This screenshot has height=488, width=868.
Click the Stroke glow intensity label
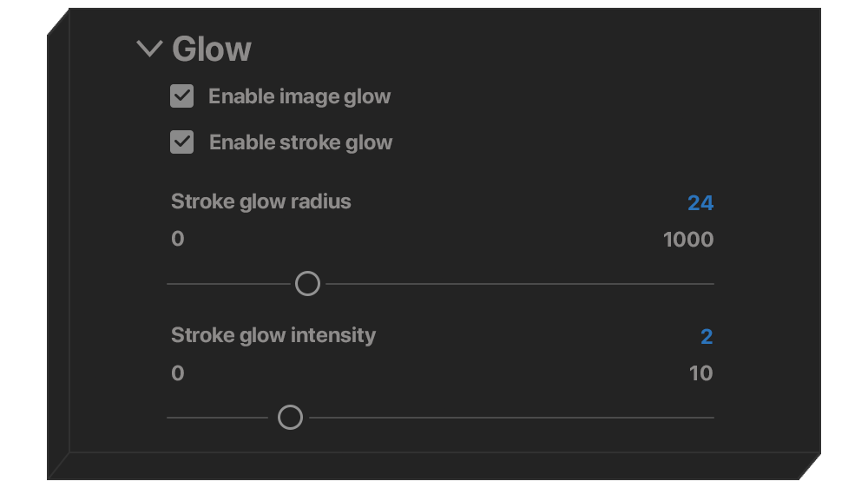click(273, 335)
